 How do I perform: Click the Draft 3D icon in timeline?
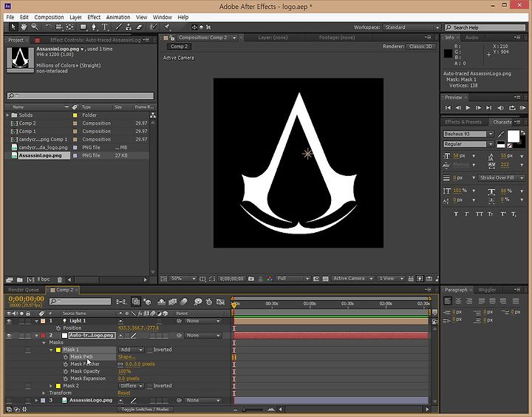(147, 302)
